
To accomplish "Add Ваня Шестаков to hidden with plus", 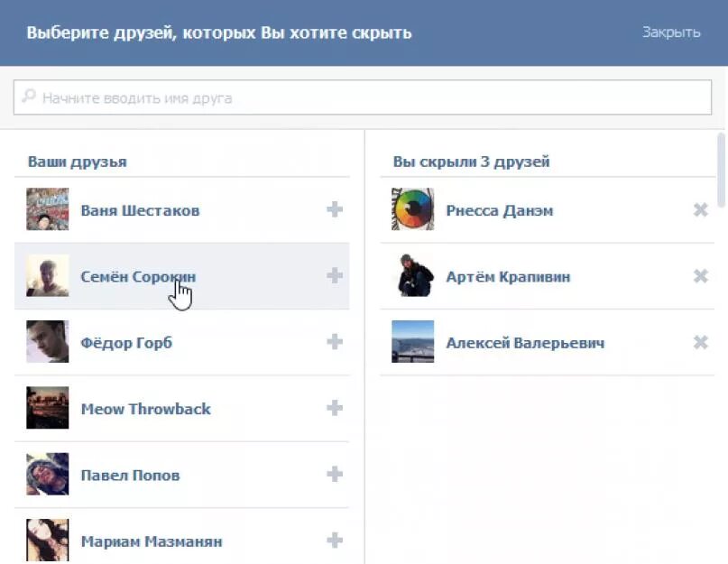I will [335, 209].
